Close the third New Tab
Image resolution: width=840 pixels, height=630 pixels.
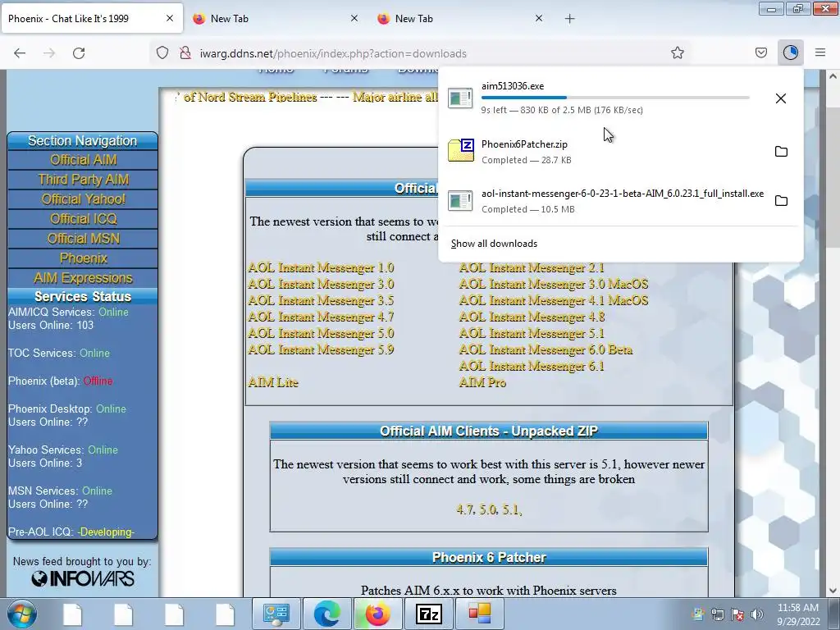click(x=539, y=18)
